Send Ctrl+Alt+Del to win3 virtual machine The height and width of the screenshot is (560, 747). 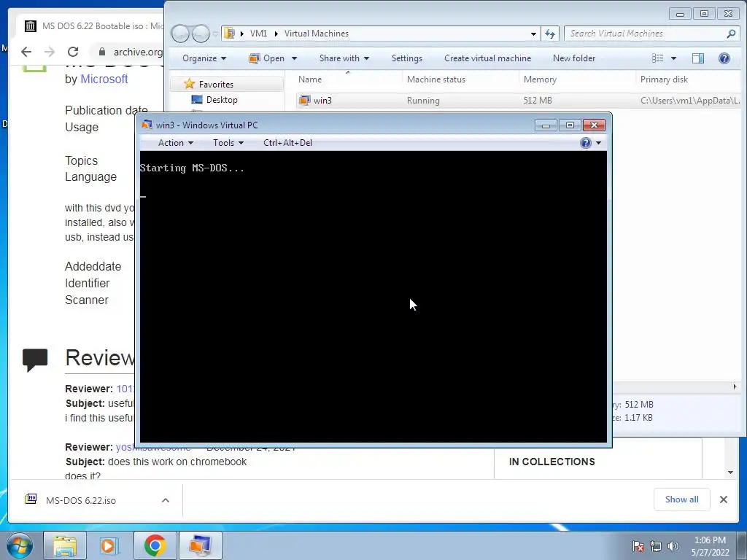coord(287,143)
